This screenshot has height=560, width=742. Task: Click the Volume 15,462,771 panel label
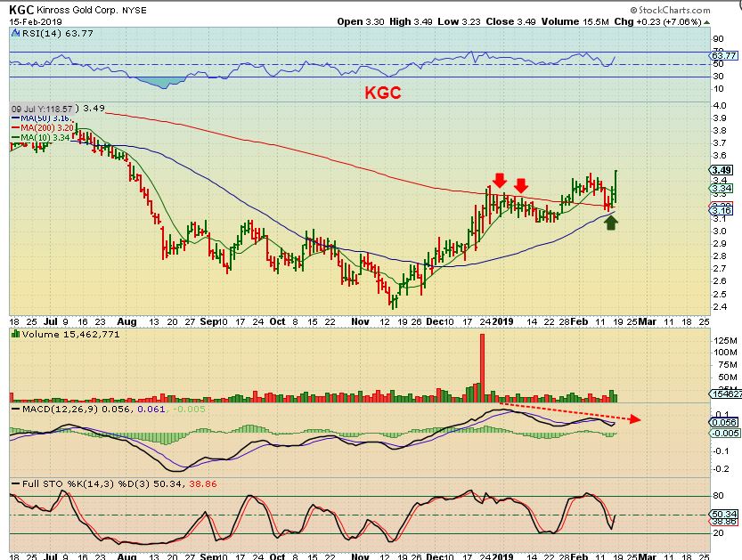[x=71, y=334]
